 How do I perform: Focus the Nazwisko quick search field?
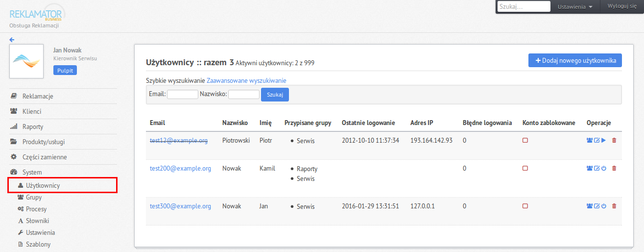pos(244,94)
